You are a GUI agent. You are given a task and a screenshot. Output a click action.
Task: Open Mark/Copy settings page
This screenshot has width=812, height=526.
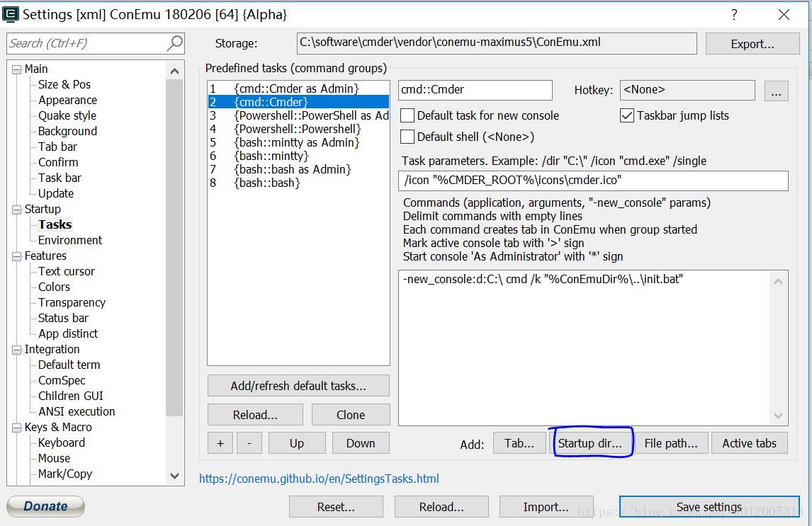click(64, 474)
